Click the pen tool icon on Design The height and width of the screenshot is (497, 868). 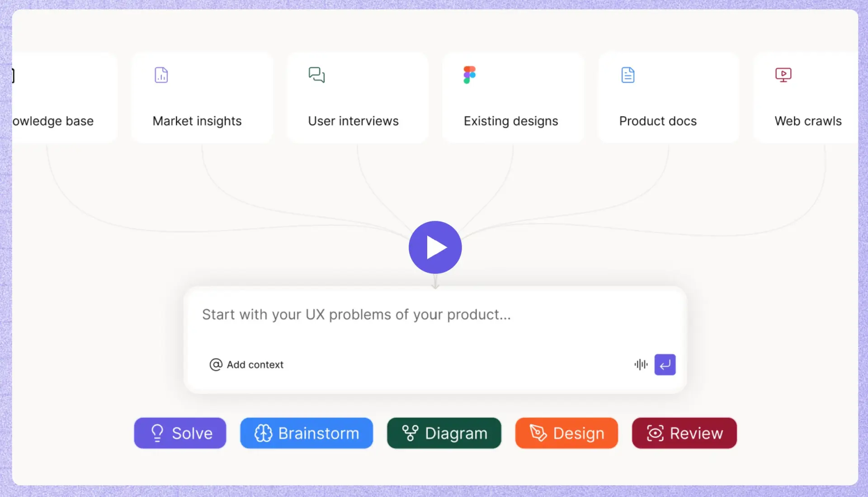[538, 433]
